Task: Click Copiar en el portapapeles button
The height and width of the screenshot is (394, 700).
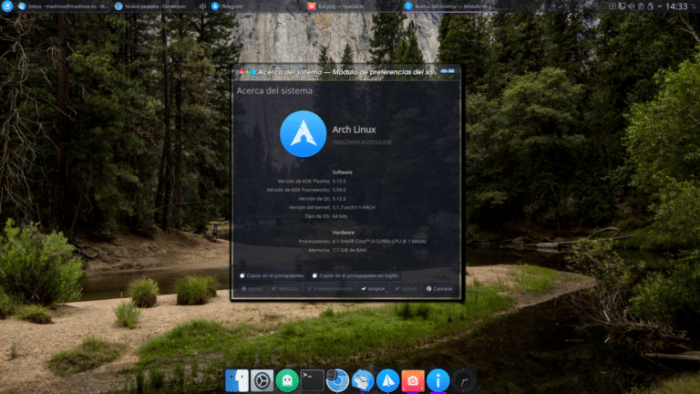Action: point(272,276)
